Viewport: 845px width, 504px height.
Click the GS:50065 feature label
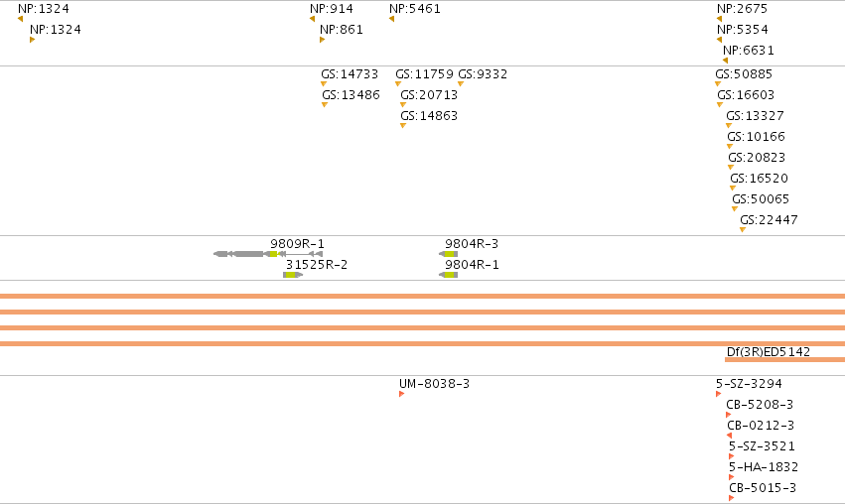pyautogui.click(x=761, y=199)
